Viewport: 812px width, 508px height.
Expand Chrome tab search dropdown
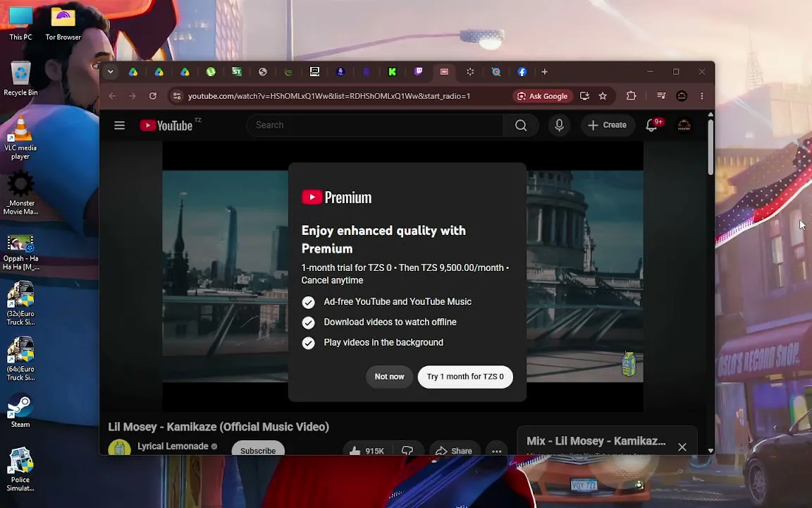[x=110, y=72]
